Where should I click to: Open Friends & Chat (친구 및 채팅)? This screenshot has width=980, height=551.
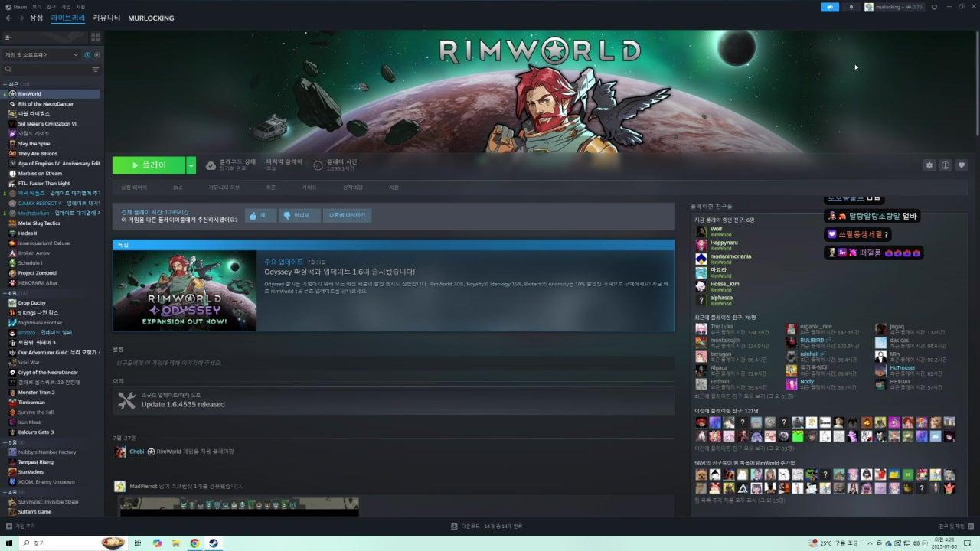[x=957, y=527]
